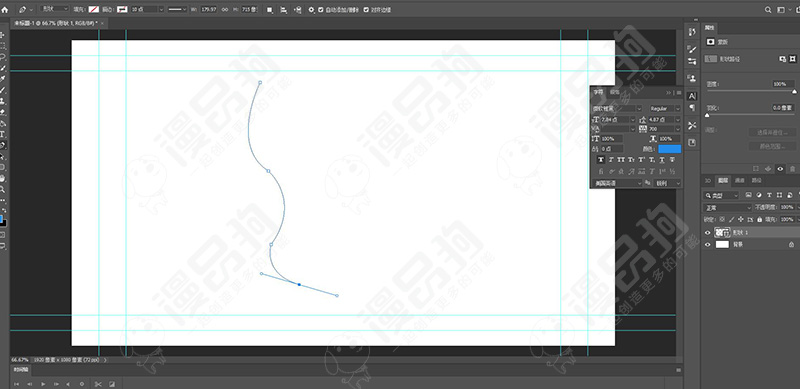
Task: Select the Lasso tool in left toolbar
Action: (3, 57)
